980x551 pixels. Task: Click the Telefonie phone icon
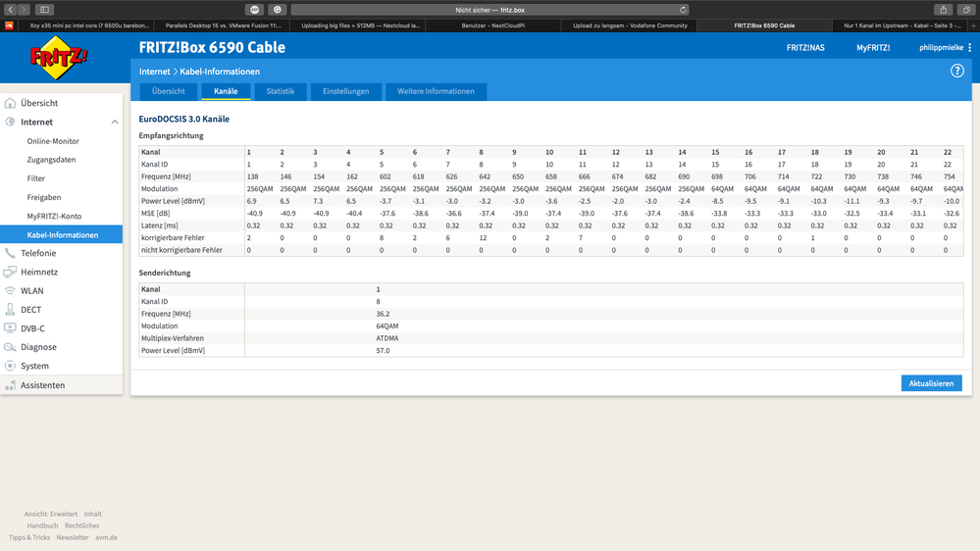point(10,253)
